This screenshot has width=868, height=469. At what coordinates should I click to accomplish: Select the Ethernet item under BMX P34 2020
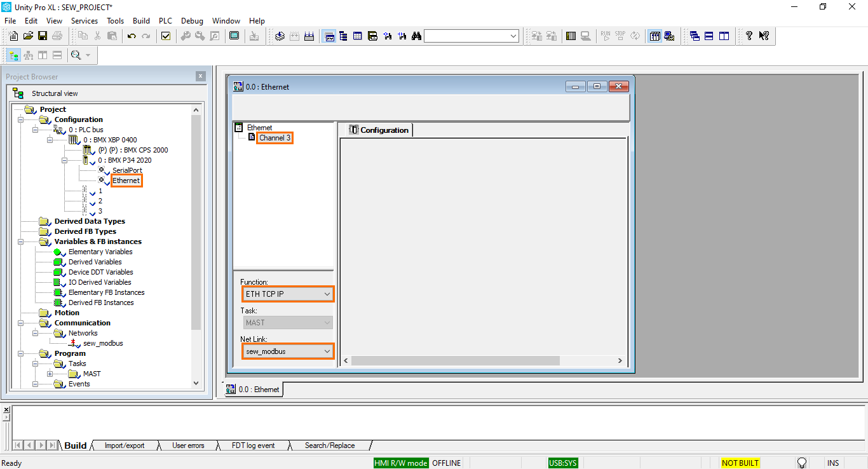126,180
